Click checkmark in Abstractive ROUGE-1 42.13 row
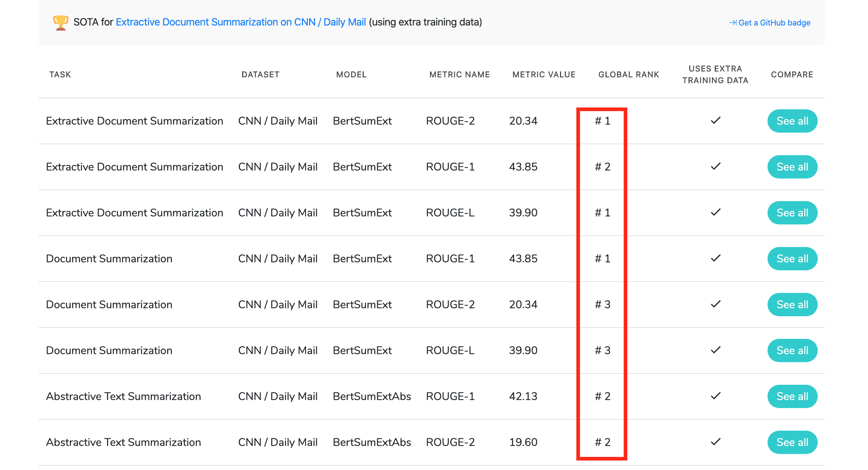 (715, 396)
